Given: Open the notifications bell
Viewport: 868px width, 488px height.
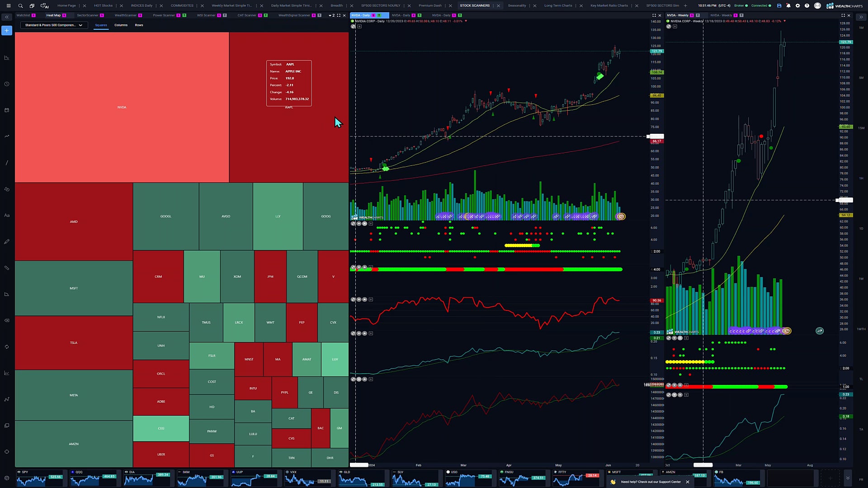Looking at the screenshot, I should click(788, 6).
